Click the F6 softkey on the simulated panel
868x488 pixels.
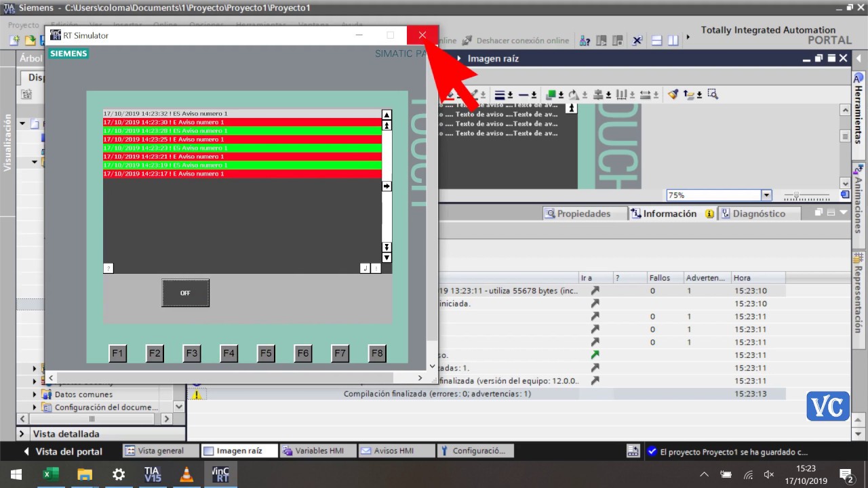302,353
